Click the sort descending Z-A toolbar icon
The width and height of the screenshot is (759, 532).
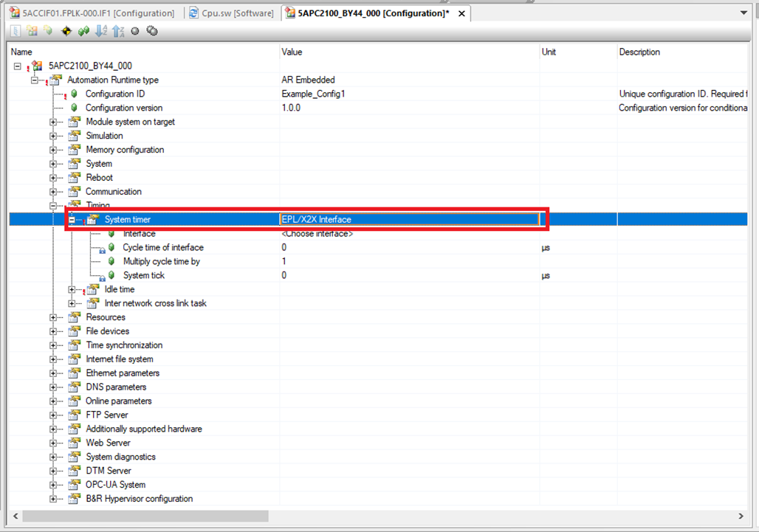point(118,31)
